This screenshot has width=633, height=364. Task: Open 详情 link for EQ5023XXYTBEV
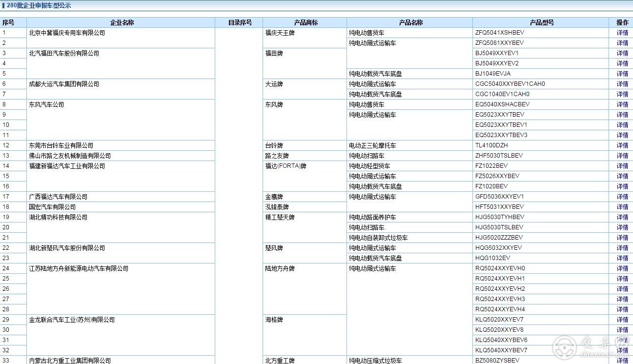pos(622,115)
